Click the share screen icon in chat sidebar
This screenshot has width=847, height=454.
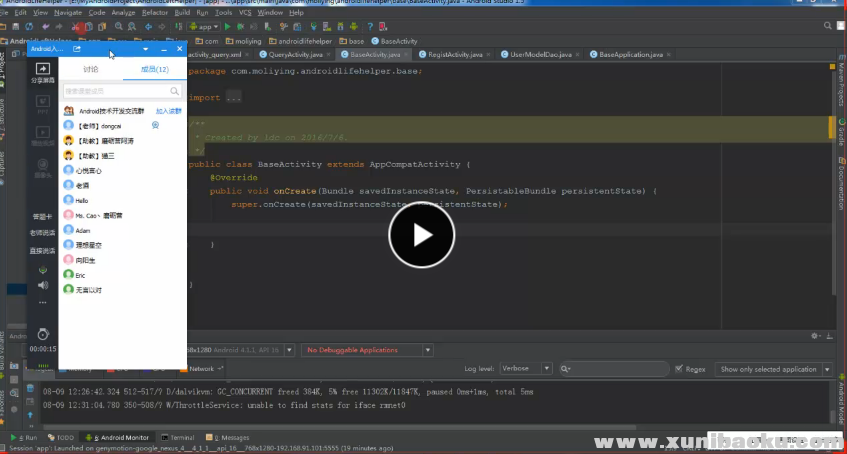pos(42,69)
